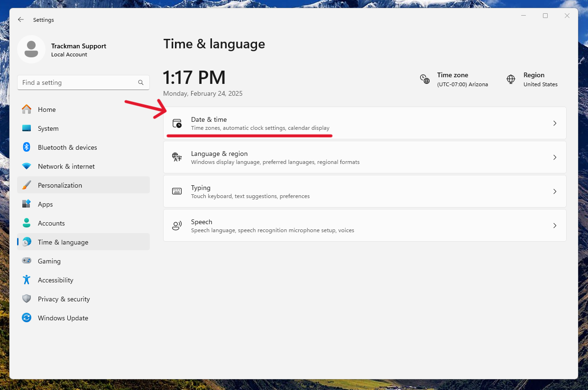
Task: Open the Personalization category
Action: click(83, 185)
